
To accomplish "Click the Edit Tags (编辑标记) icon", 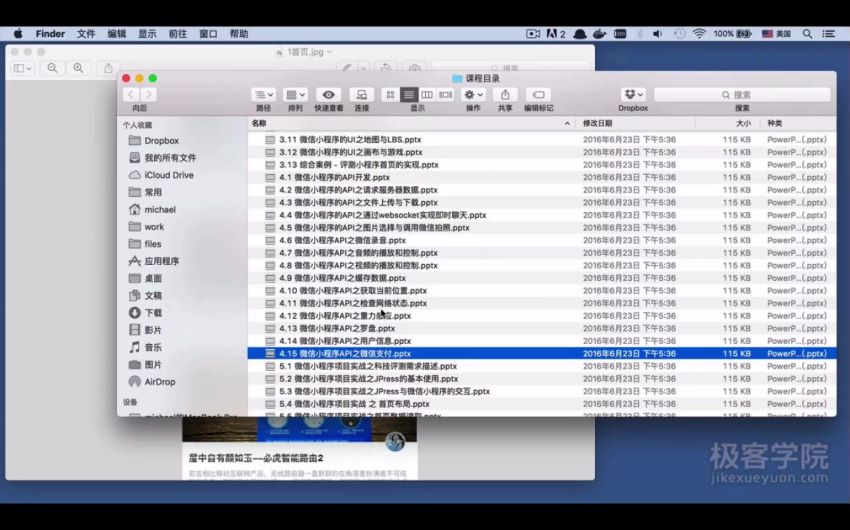I will click(x=538, y=95).
